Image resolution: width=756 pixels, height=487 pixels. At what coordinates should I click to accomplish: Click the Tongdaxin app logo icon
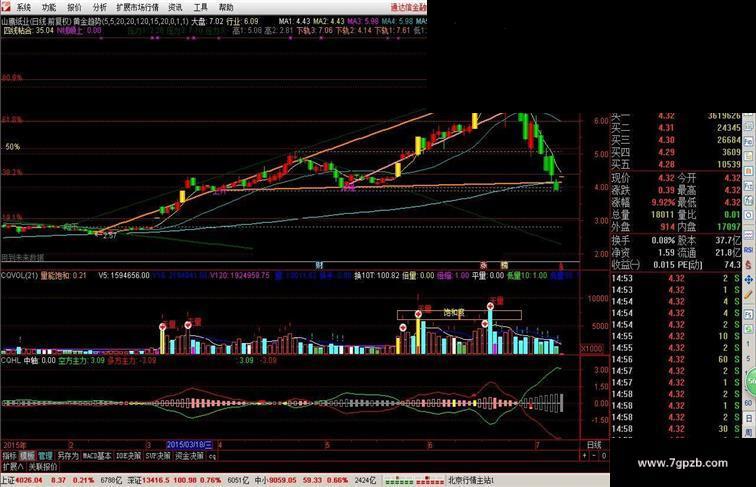[5, 6]
